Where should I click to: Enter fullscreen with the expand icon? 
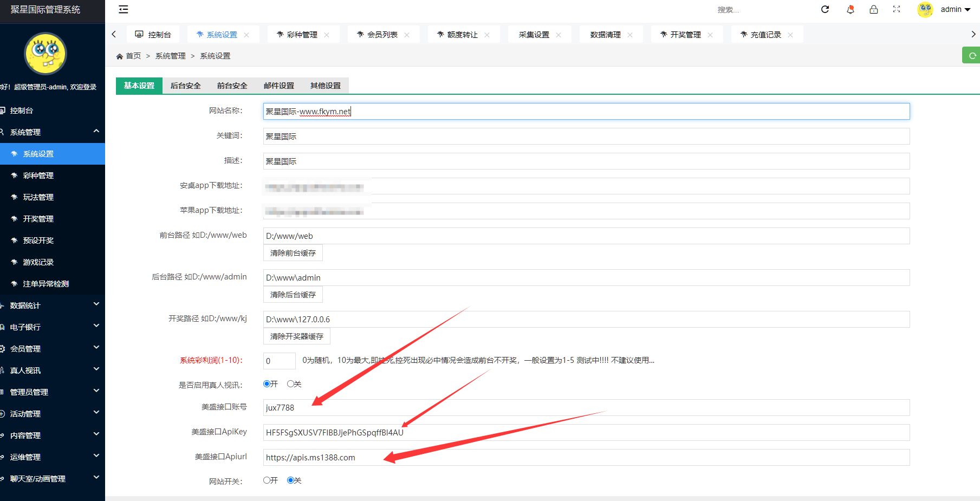tap(897, 9)
